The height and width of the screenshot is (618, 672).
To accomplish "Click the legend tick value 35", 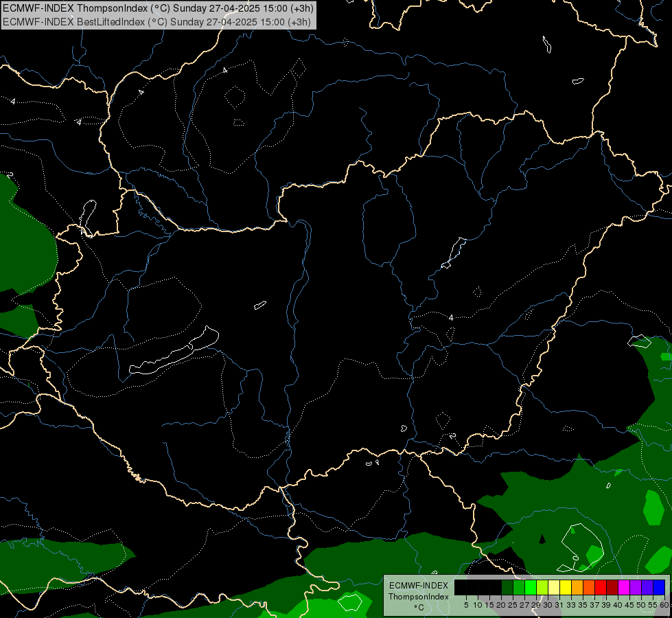I will click(583, 605).
